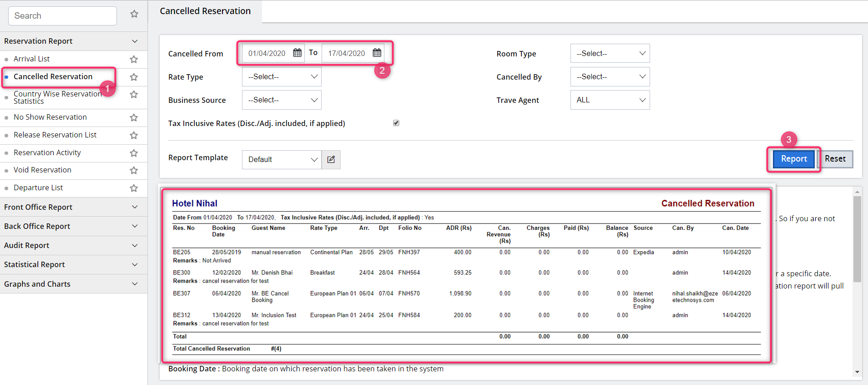Image resolution: width=868 pixels, height=385 pixels.
Task: Open the Report Template Default dropdown
Action: [x=282, y=160]
